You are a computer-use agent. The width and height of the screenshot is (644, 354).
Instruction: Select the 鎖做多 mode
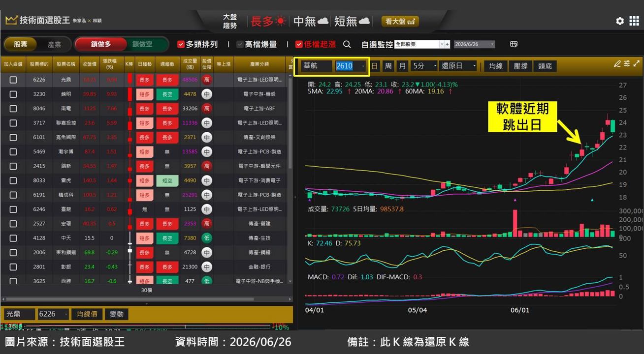click(x=100, y=44)
